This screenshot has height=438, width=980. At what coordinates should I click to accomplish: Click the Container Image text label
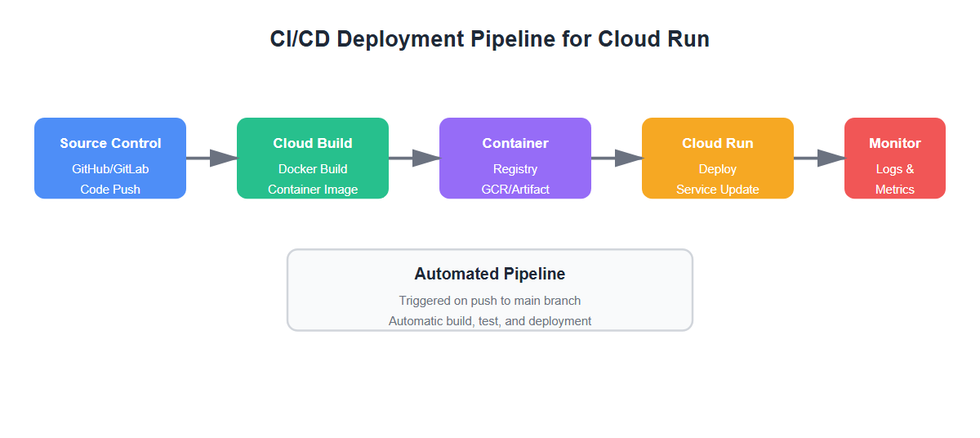(x=313, y=190)
